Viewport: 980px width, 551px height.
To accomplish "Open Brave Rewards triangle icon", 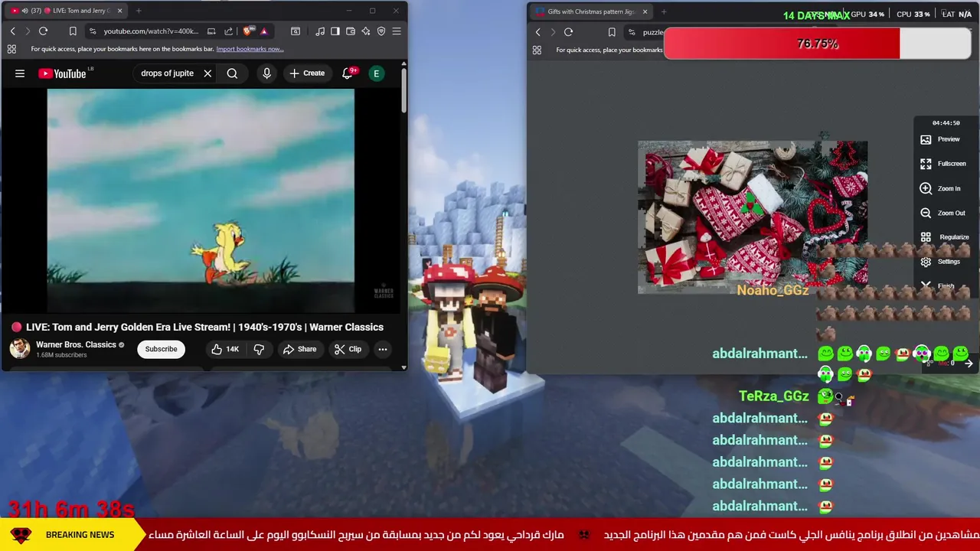I will [263, 31].
